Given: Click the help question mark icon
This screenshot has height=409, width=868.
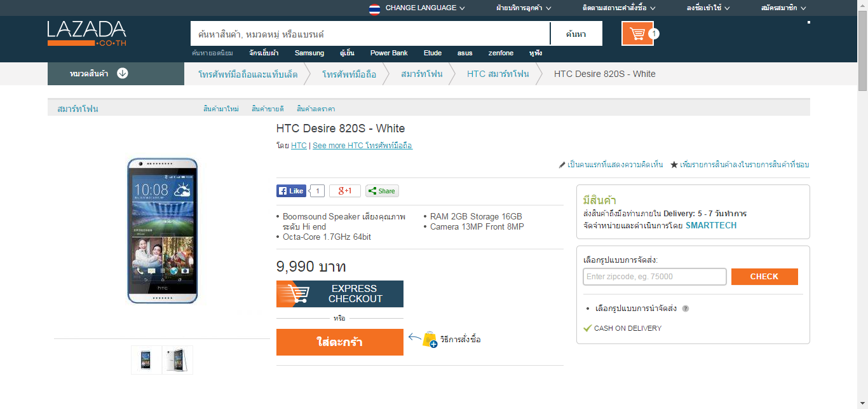Looking at the screenshot, I should click(686, 308).
